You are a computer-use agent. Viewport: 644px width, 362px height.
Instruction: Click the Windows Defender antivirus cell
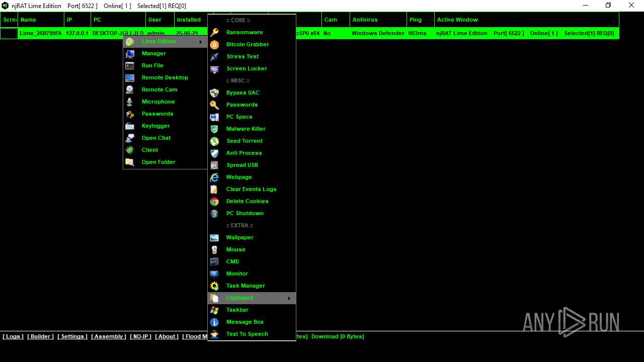pyautogui.click(x=378, y=33)
